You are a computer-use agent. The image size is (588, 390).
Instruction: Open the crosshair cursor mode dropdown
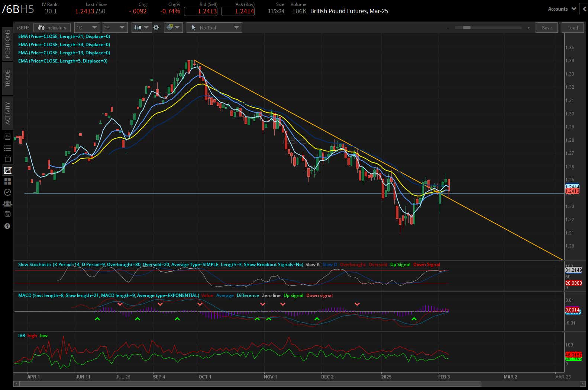tap(173, 28)
